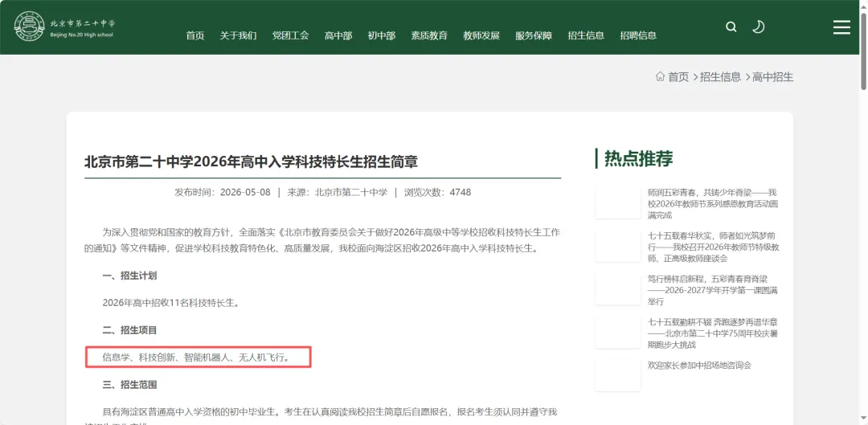Click thumbnail beside 欢迎家长参加中招场地咨询会
Image resolution: width=868 pixels, height=425 pixels.
coord(618,376)
